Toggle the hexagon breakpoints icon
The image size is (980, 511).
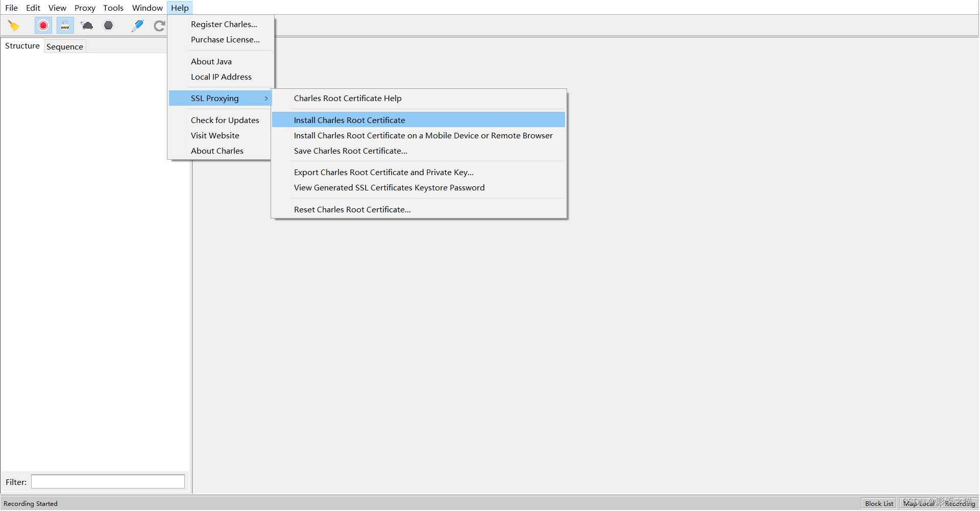point(108,26)
